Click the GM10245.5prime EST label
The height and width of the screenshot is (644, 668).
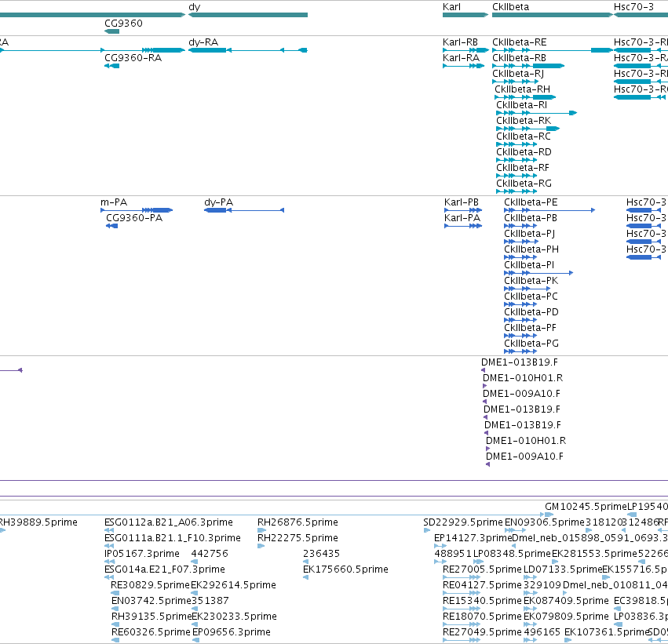(x=586, y=507)
